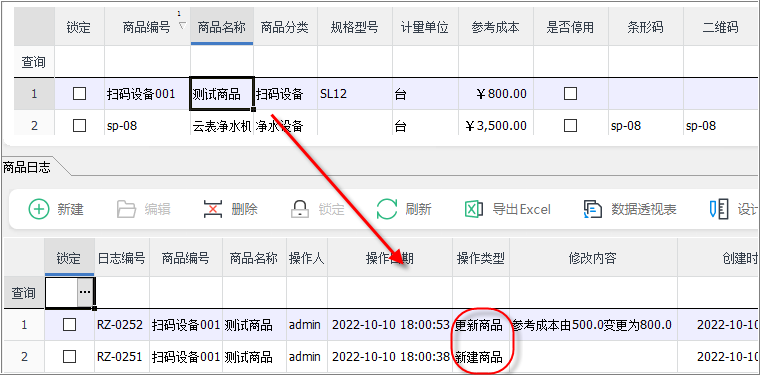Click 参考成本由500.0变更为800.0 cell
This screenshot has height=375, width=760.
click(592, 325)
